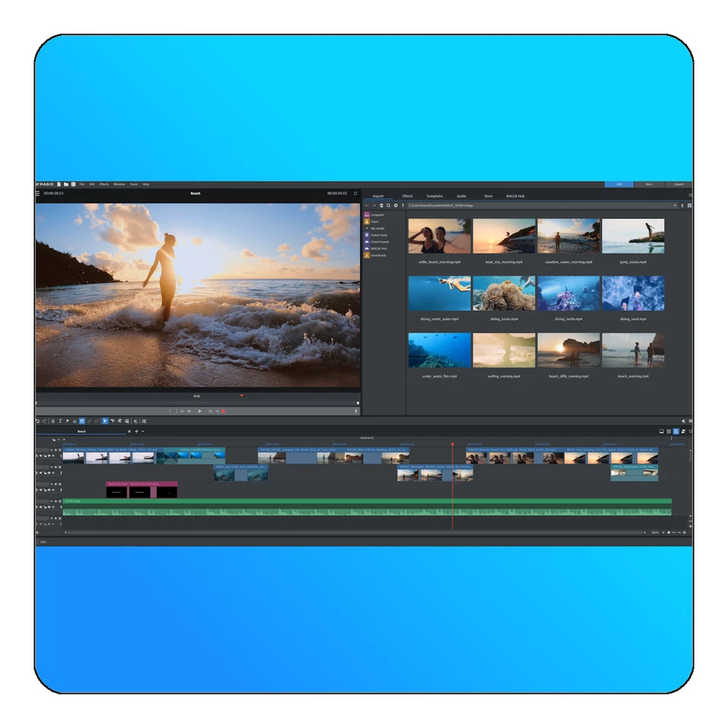The width and height of the screenshot is (728, 728).
Task: Select the mouse mode tool icon
Action: 105,421
